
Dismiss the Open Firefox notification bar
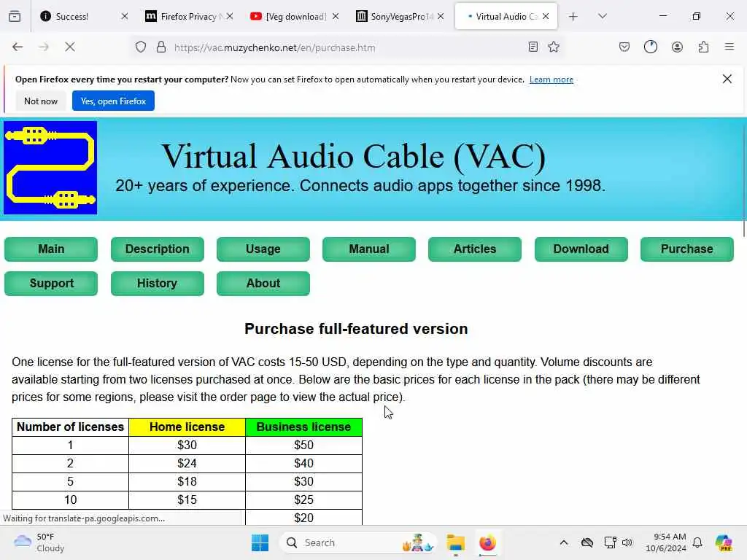pyautogui.click(x=727, y=79)
